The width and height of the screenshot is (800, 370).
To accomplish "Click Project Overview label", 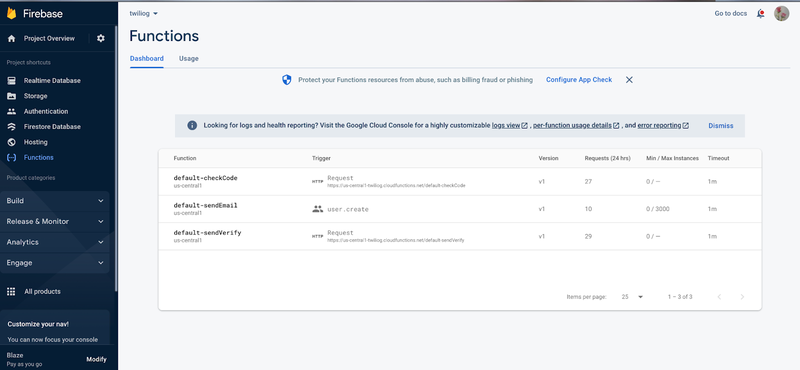I will pyautogui.click(x=49, y=38).
